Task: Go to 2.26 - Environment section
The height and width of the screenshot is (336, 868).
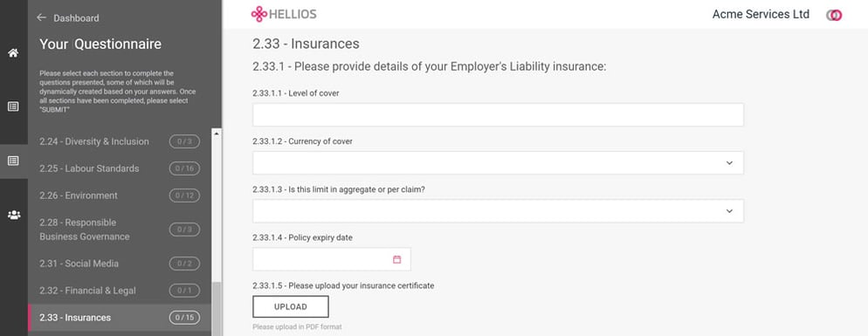Action: 119,195
